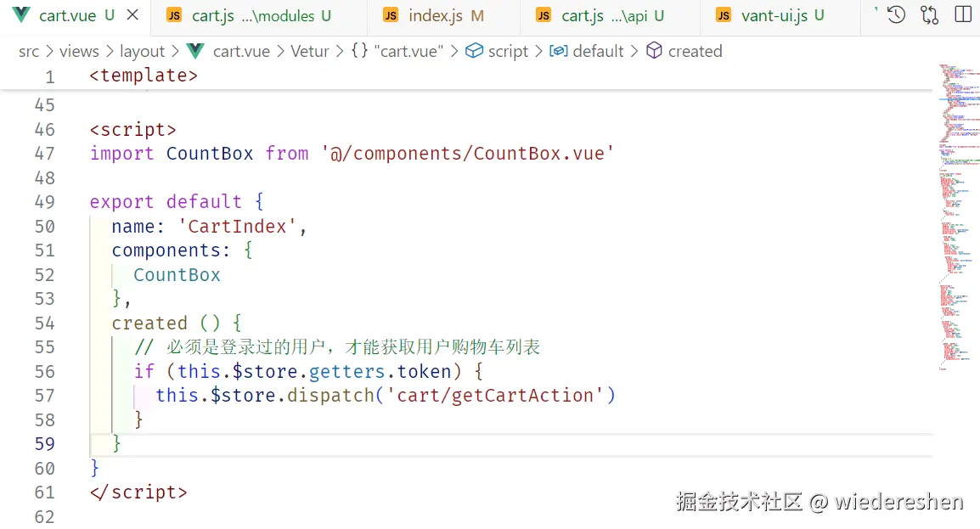
Task: Click the 'CartIndex' name string
Action: click(x=238, y=226)
